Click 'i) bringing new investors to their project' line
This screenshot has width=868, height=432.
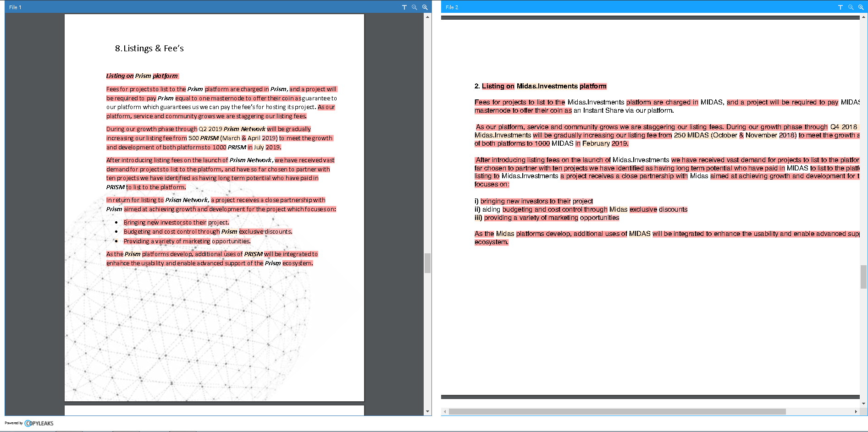[534, 201]
